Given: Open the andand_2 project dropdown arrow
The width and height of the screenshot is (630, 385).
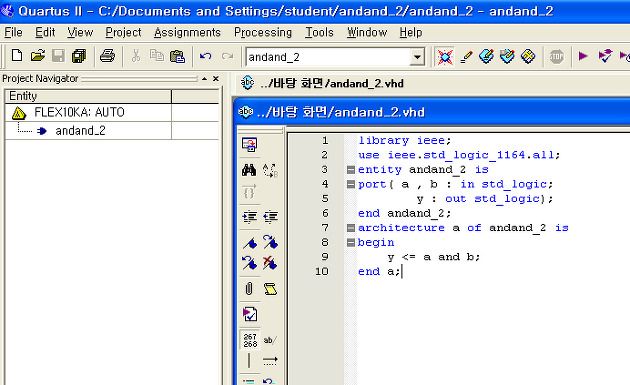Looking at the screenshot, I should tap(417, 57).
